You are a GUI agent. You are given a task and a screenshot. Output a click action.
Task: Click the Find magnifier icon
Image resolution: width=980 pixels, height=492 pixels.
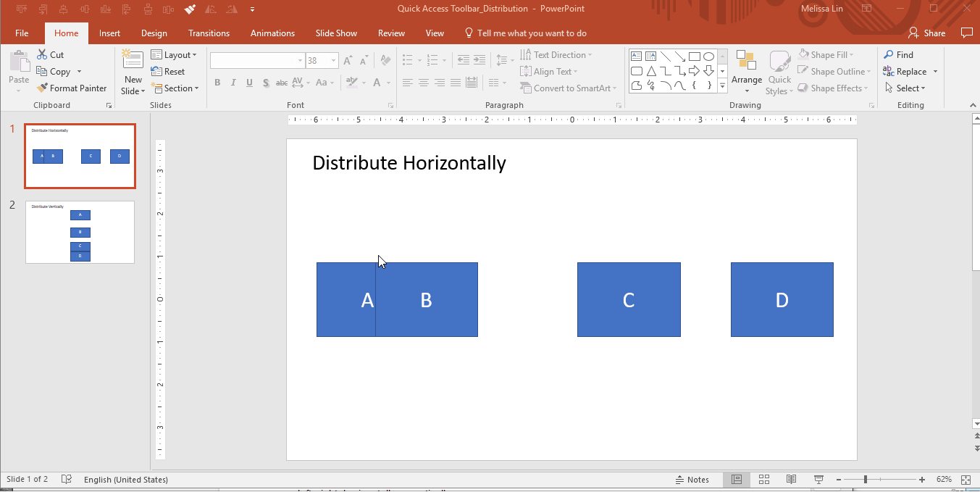tap(888, 55)
